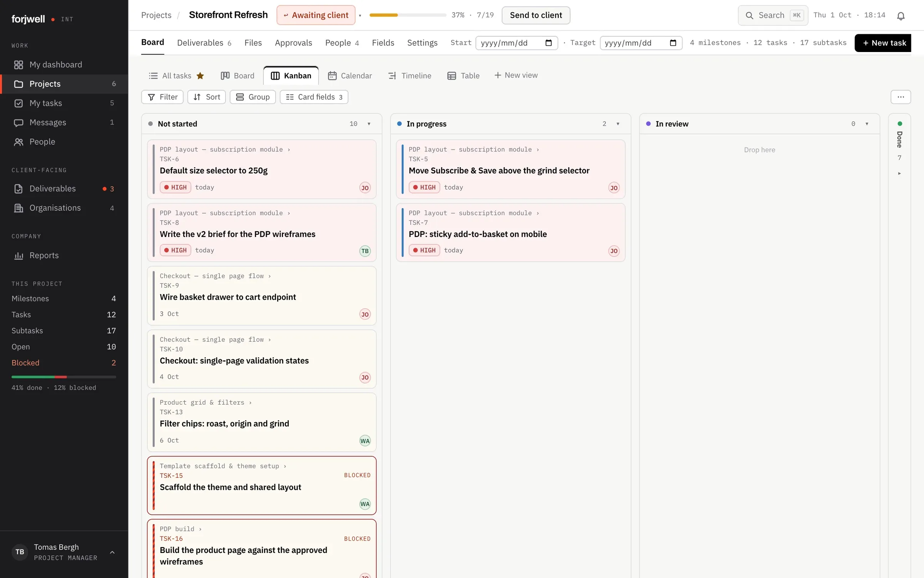Open the In review column menu arrow
The height and width of the screenshot is (578, 924).
click(867, 124)
